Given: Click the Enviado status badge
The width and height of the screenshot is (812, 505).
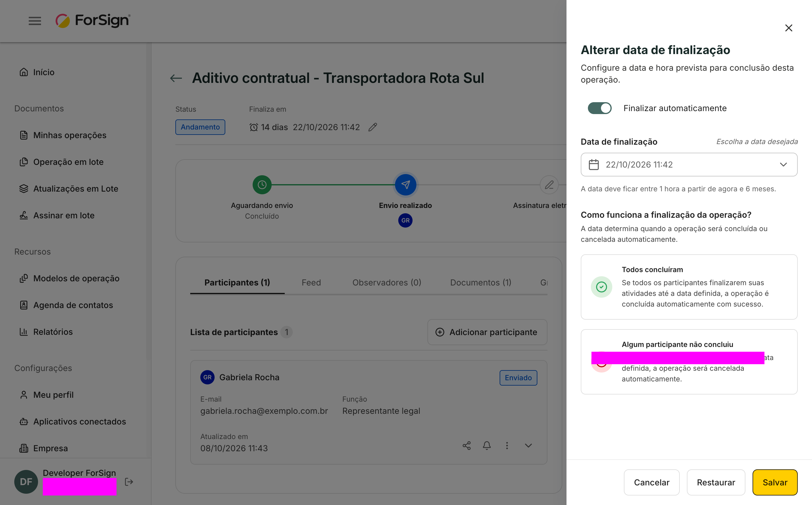Looking at the screenshot, I should [518, 378].
